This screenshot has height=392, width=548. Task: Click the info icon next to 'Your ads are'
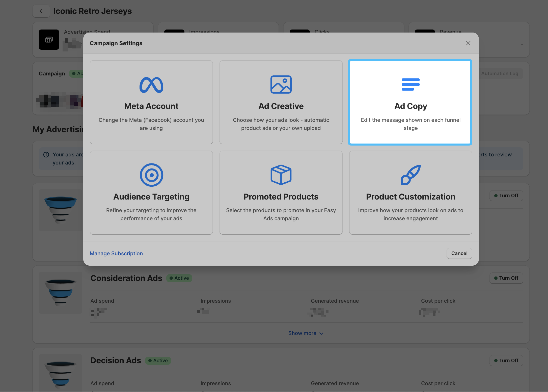(46, 155)
